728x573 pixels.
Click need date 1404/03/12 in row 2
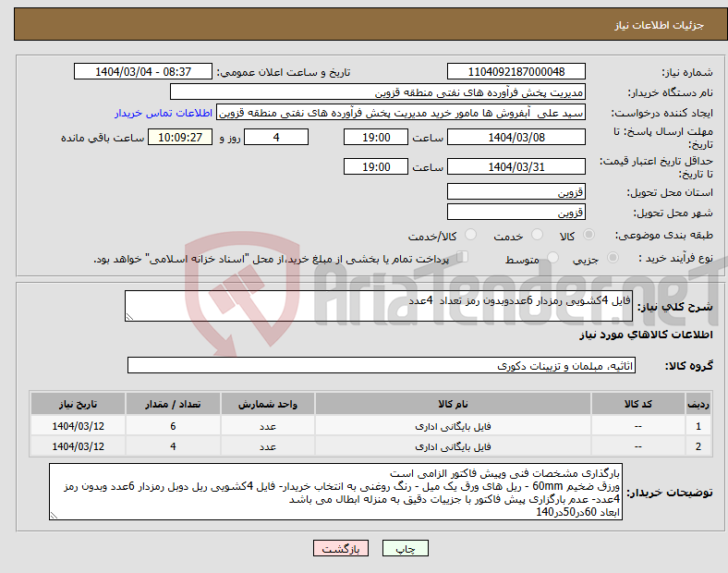[x=78, y=446]
